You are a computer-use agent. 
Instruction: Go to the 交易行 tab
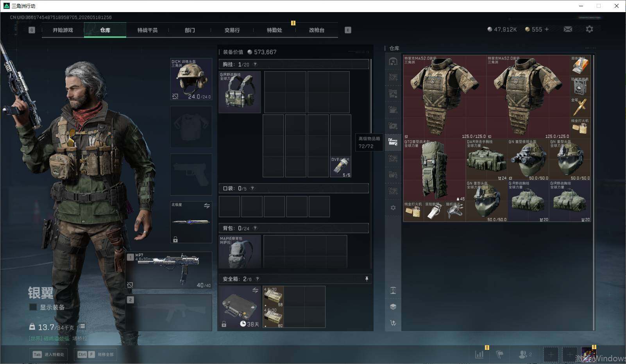coord(232,30)
